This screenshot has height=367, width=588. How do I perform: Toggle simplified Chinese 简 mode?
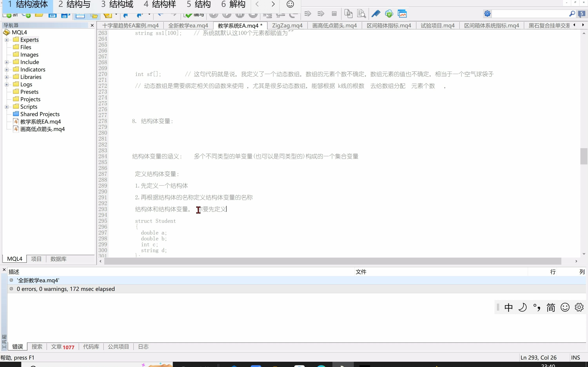pos(551,307)
